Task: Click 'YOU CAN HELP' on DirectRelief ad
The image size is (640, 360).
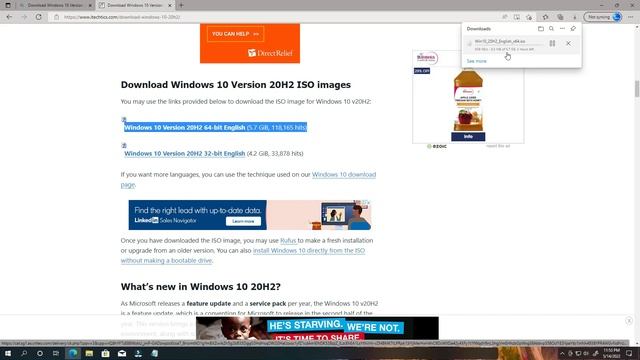Action: click(x=235, y=34)
